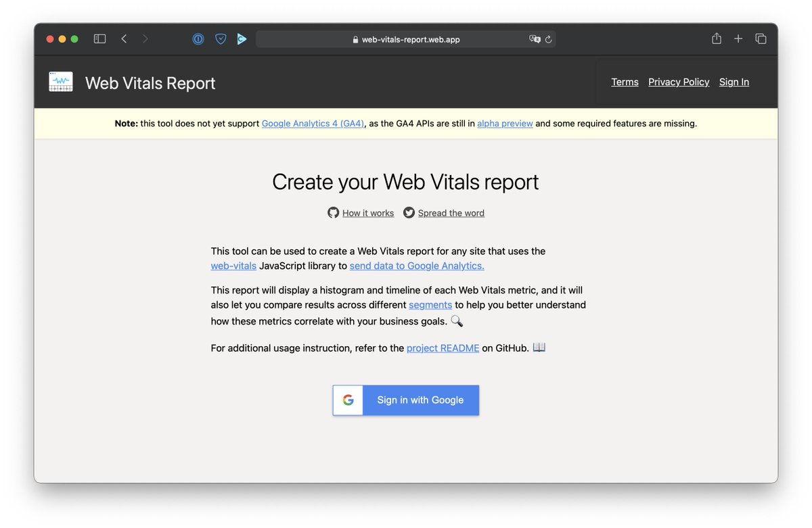Minimize the Safari window with yellow button
This screenshot has width=812, height=528.
62,39
